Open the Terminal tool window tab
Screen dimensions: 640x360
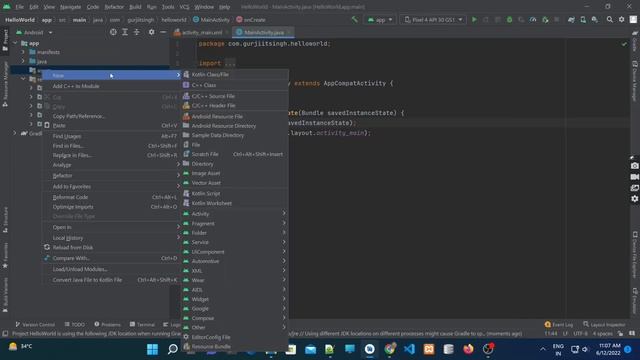[x=142, y=324]
